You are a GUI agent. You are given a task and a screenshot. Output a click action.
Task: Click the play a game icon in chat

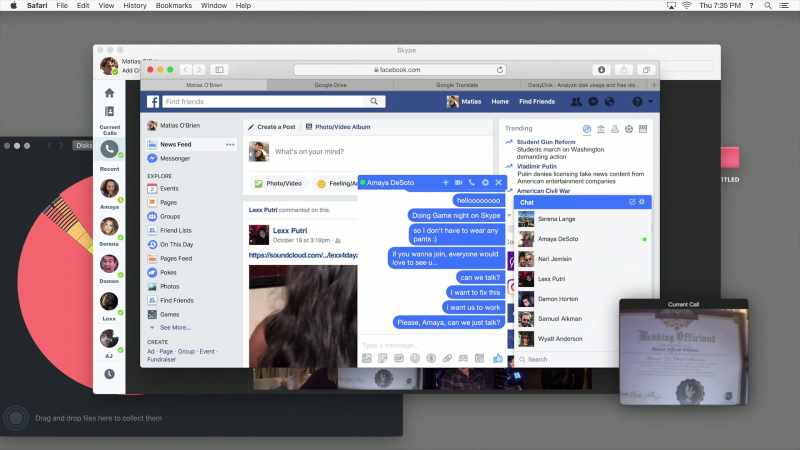463,359
